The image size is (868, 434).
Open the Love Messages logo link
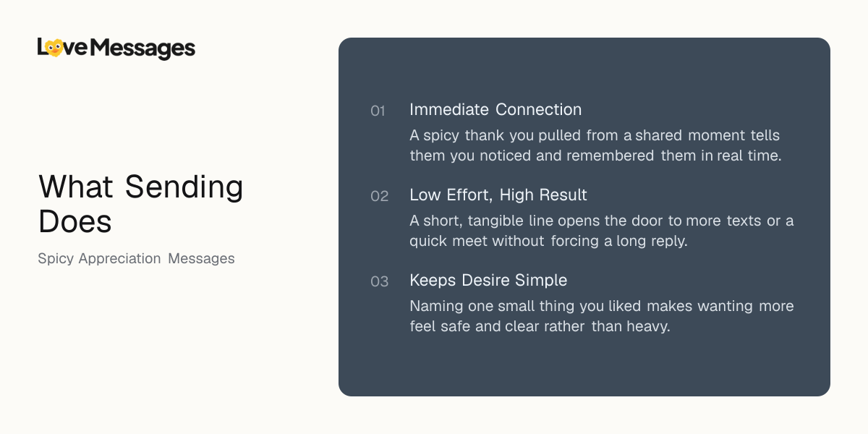click(116, 48)
